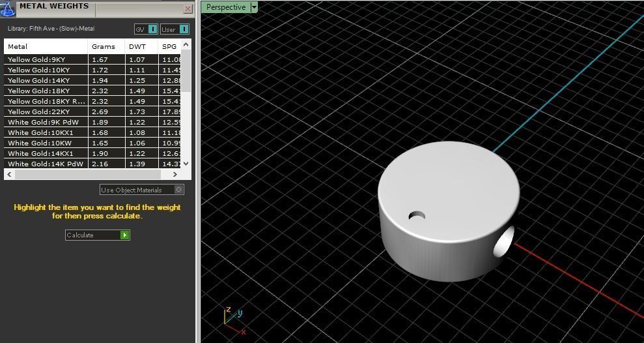Screen dimensions: 644x343
Task: Click the table scroll up arrow
Action: [186, 44]
